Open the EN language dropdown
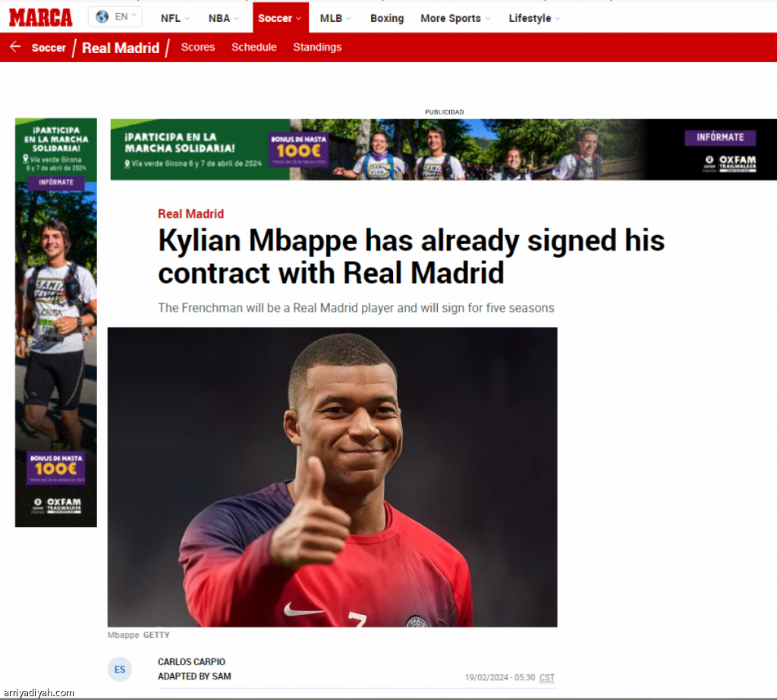Screen dimensions: 777x700 click(115, 17)
